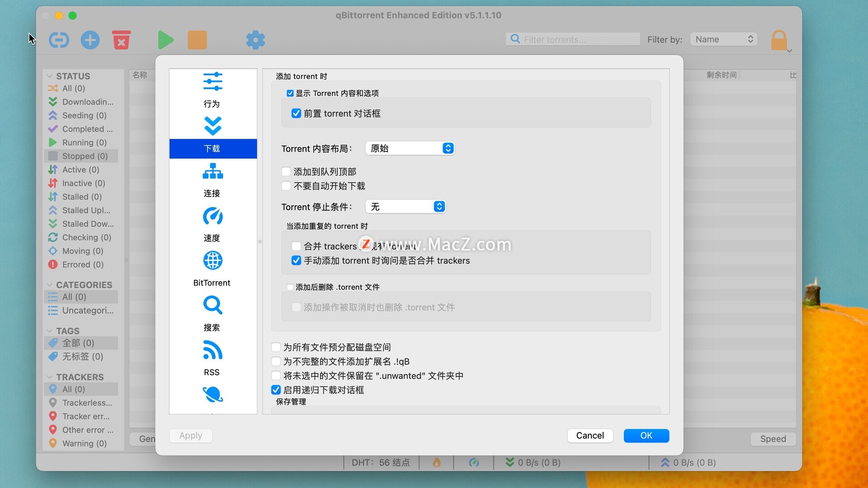
Task: Click the add torrent link toolbar icon
Action: click(x=59, y=40)
